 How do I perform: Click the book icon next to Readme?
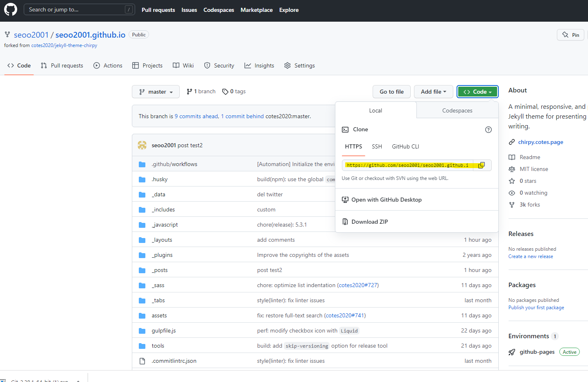tap(512, 157)
